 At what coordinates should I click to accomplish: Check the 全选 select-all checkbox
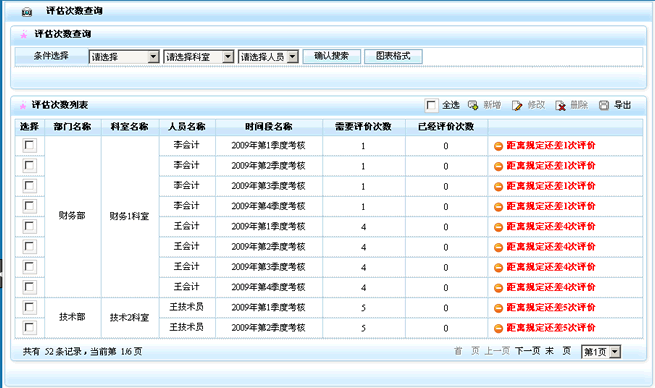[431, 105]
